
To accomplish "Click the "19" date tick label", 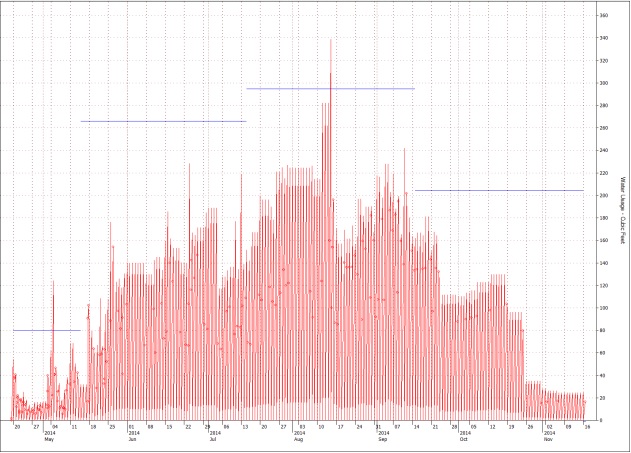I will coord(511,427).
